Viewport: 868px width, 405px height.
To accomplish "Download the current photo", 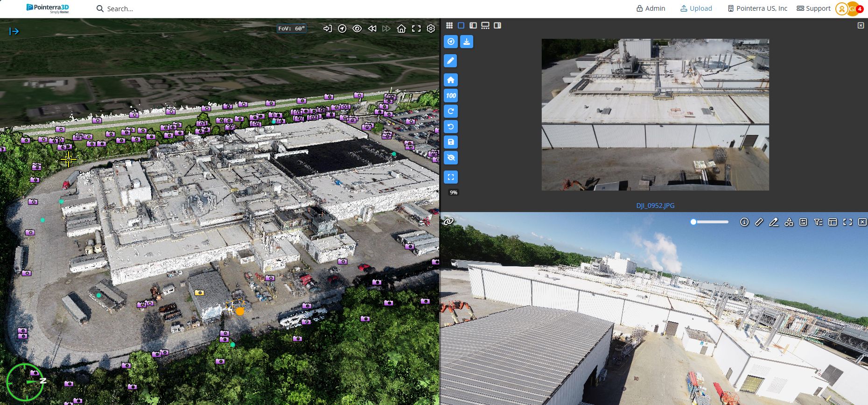I will click(466, 42).
